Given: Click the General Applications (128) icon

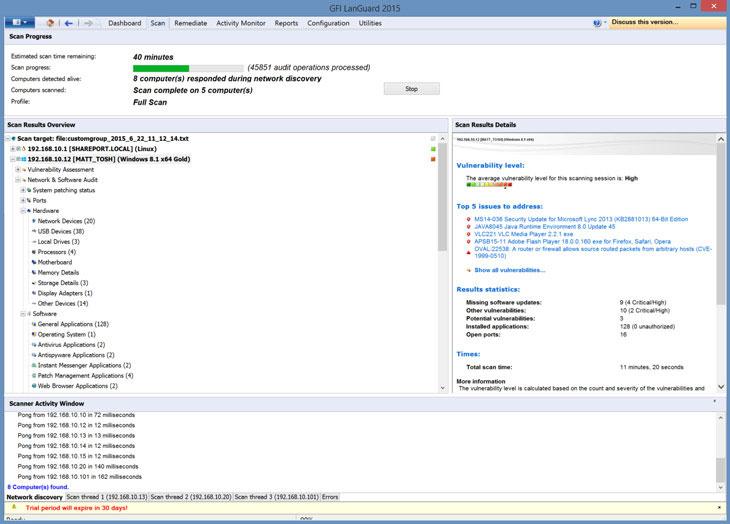Looking at the screenshot, I should (34, 324).
